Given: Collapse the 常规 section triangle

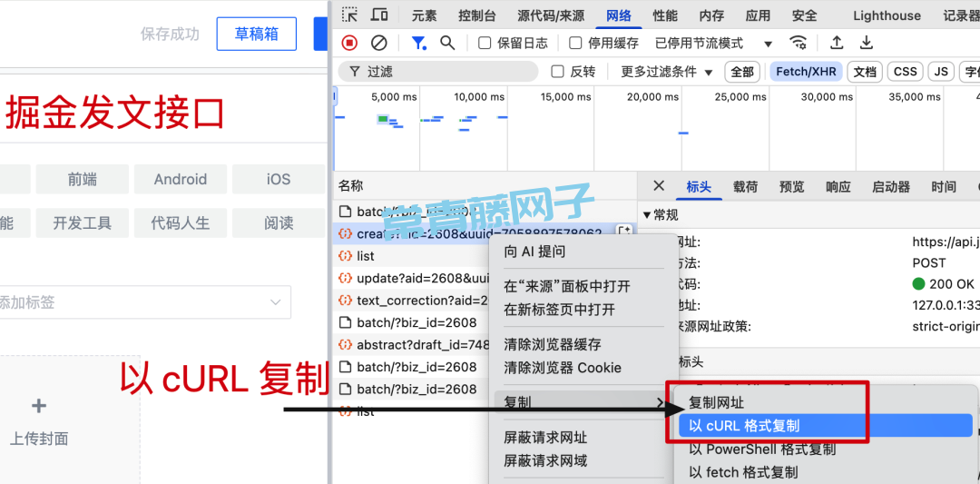Looking at the screenshot, I should pyautogui.click(x=647, y=215).
